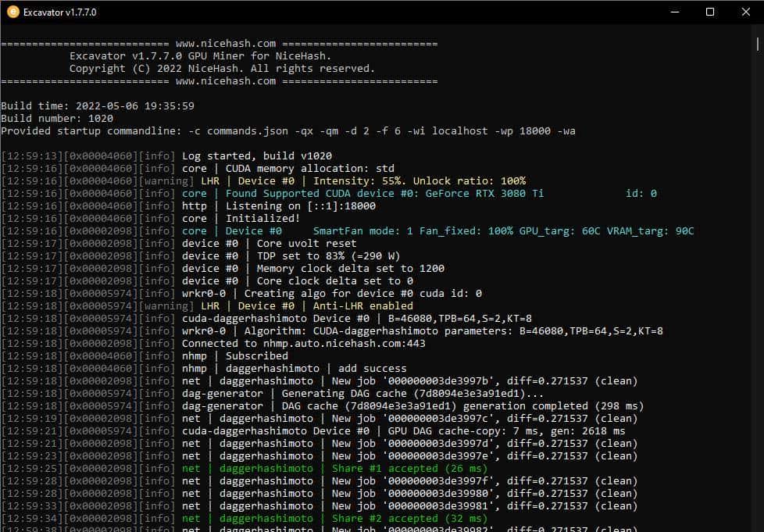The width and height of the screenshot is (764, 532).
Task: Click 'generation completed (298 ms)' line
Action: click(x=323, y=405)
